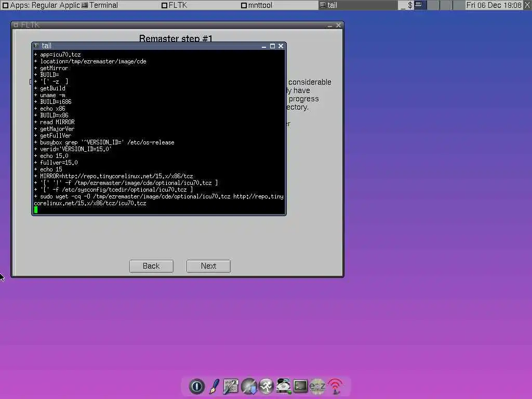Close the FLTK remaster window

[x=338, y=25]
